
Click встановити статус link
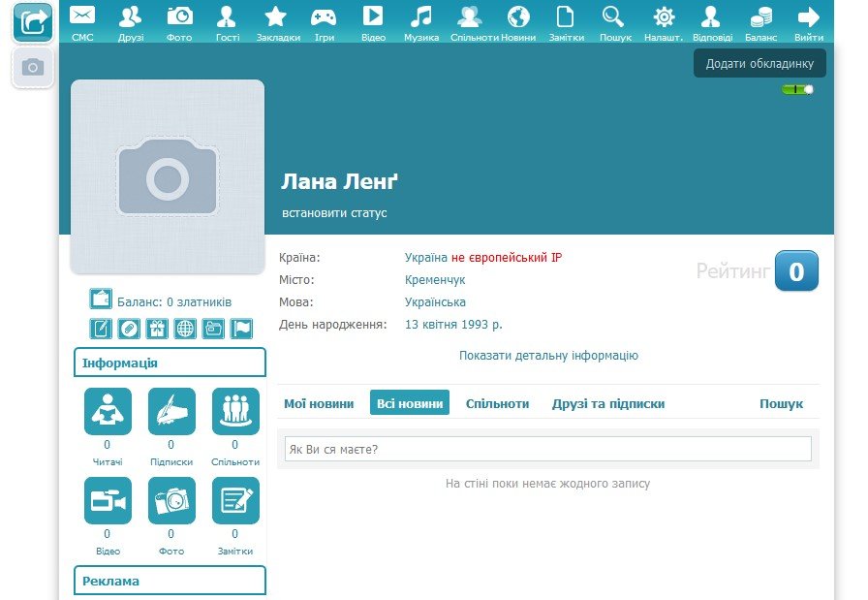334,212
